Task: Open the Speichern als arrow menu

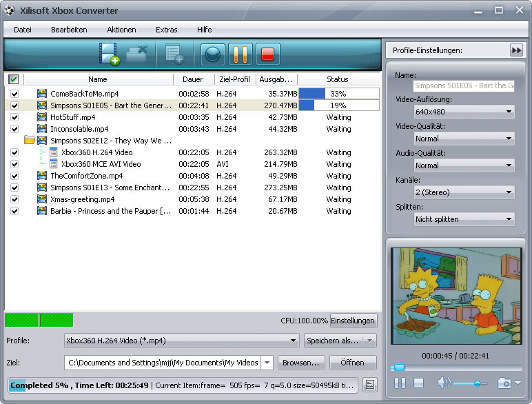Action: coord(370,341)
